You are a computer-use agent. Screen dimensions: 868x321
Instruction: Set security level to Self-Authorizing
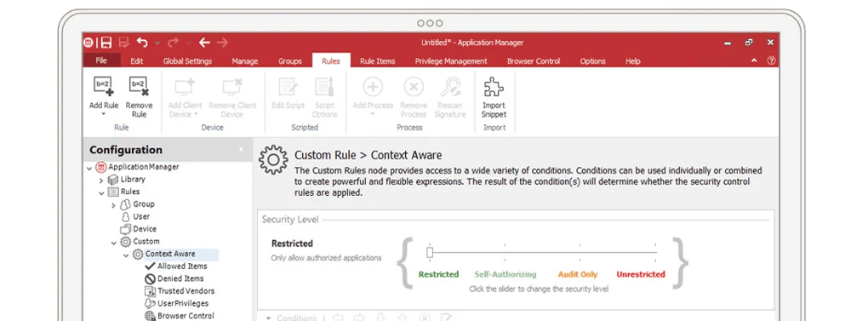click(505, 274)
